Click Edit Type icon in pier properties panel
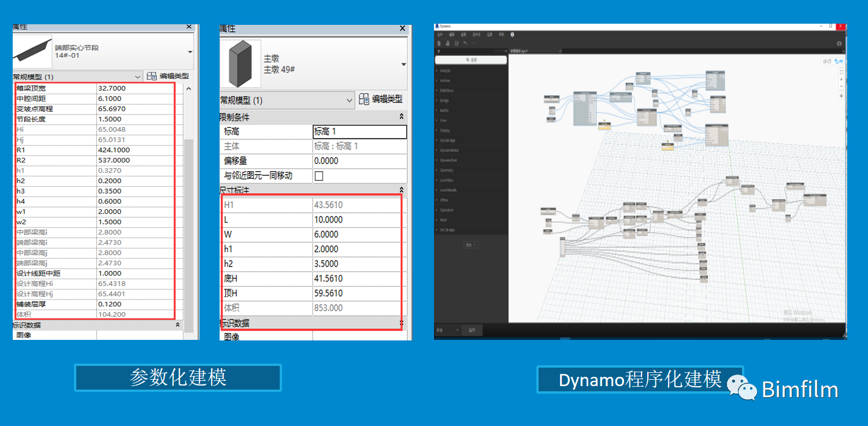 click(x=363, y=99)
